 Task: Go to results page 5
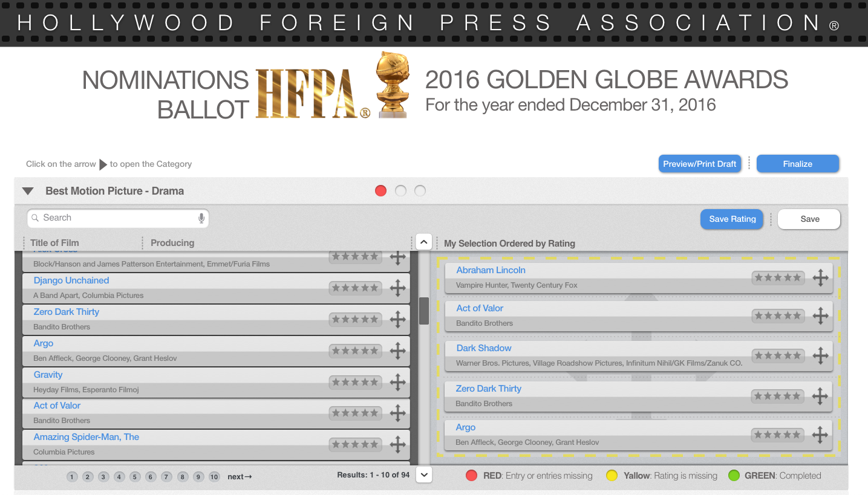[x=135, y=477]
